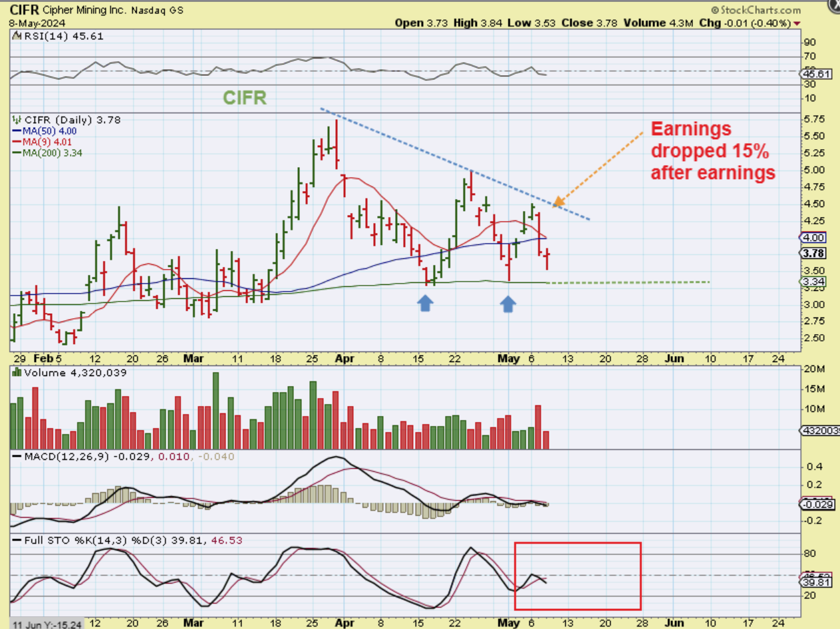
Task: Click the 20M volume axis label
Action: point(813,369)
